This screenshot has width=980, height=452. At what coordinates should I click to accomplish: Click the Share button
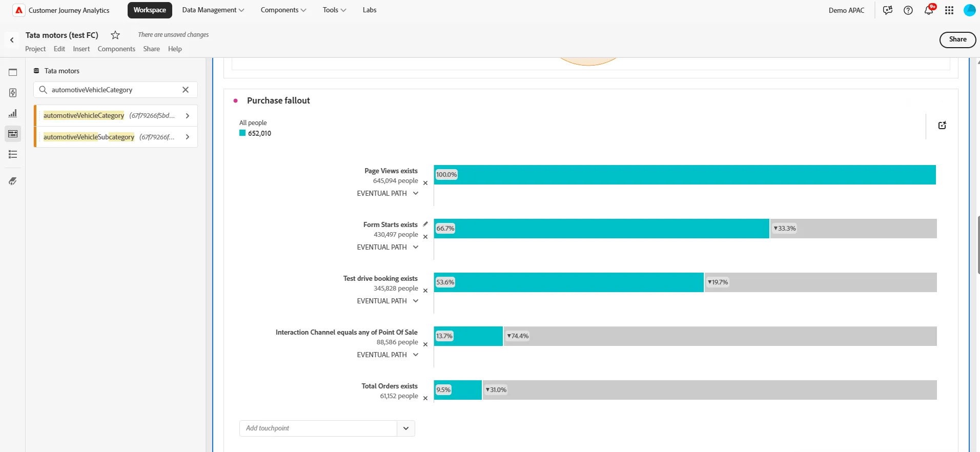tap(957, 39)
